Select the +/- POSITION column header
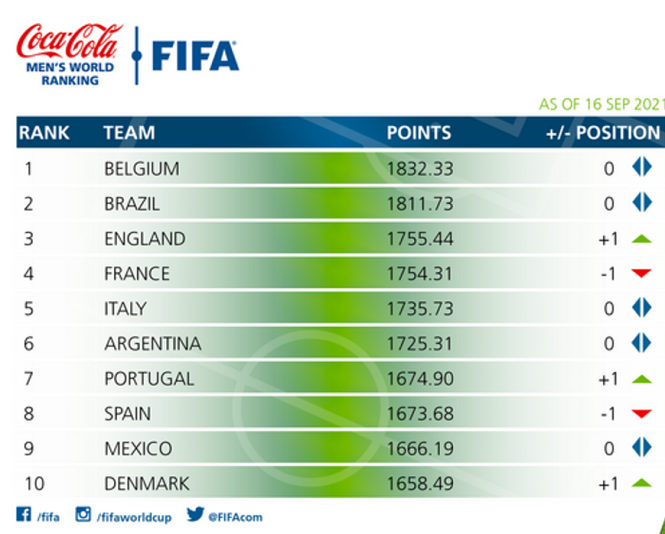Screen dimensions: 665x534 (x=603, y=133)
